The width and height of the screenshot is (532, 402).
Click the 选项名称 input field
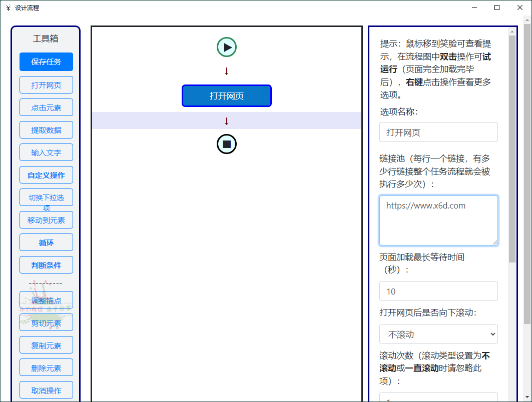click(438, 132)
